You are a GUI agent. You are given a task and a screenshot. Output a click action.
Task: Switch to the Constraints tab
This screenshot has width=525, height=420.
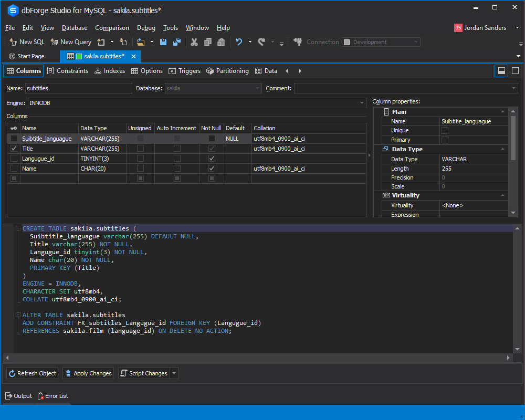[68, 71]
